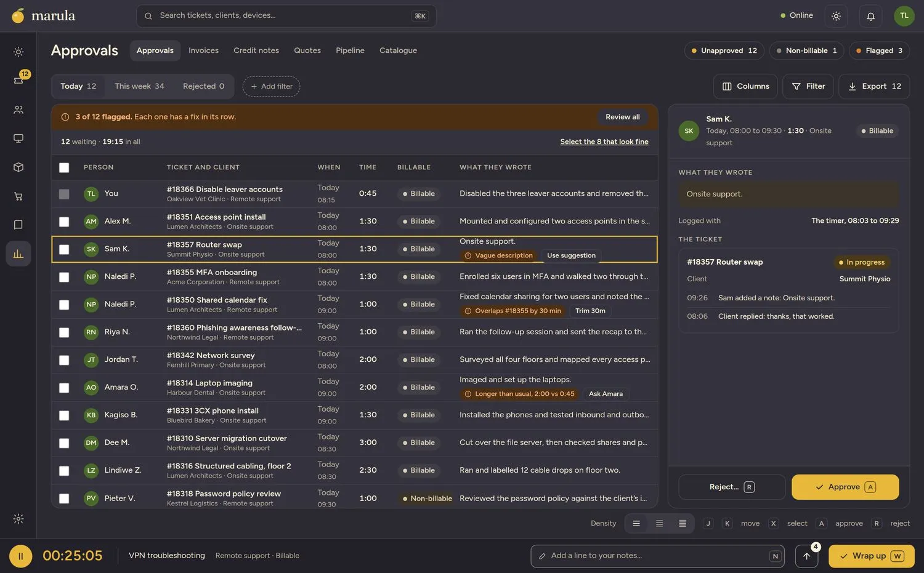Tick the select-all header checkbox
Image resolution: width=924 pixels, height=573 pixels.
tap(64, 167)
